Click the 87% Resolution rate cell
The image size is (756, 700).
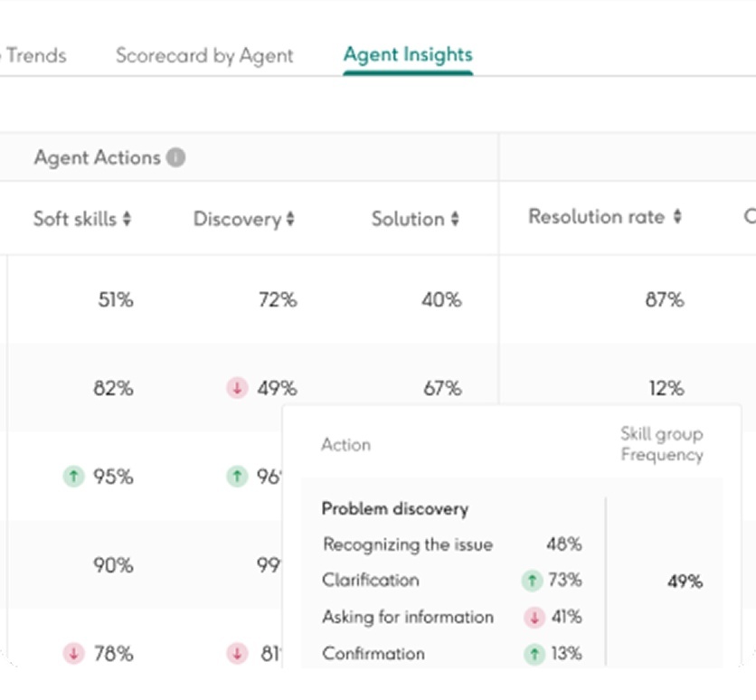(x=664, y=300)
